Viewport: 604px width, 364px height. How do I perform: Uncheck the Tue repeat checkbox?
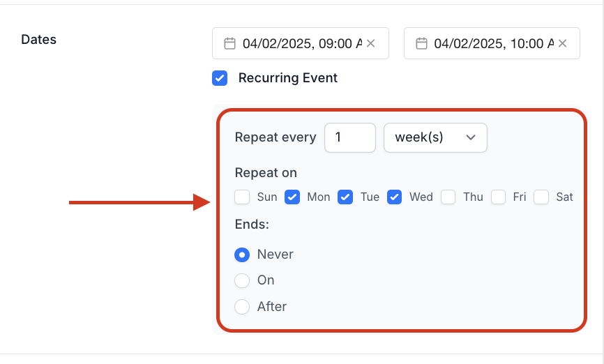pos(345,197)
